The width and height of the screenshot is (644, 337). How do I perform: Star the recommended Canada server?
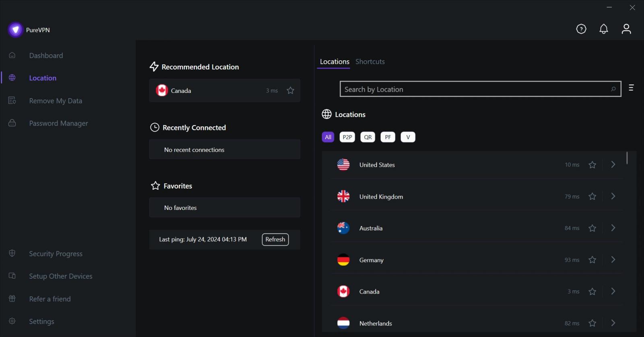click(x=290, y=90)
